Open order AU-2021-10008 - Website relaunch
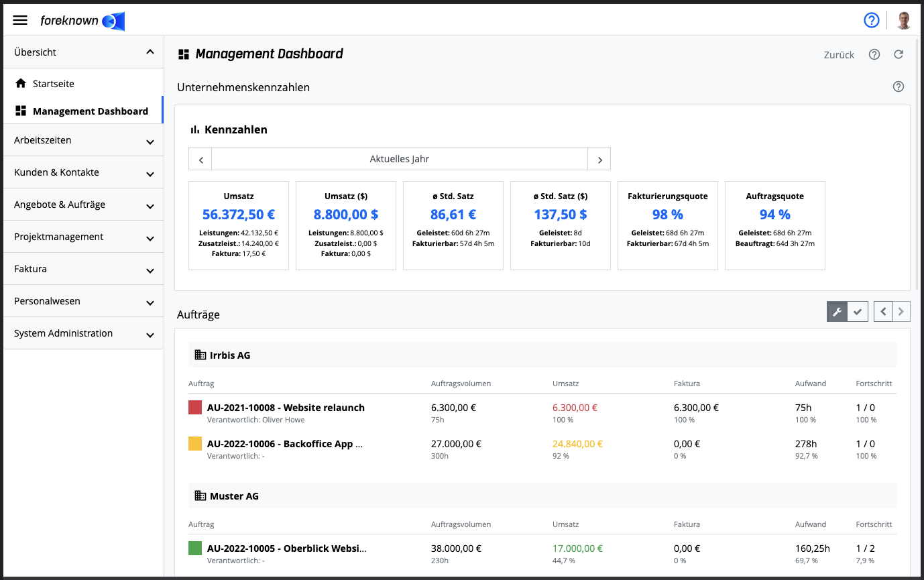This screenshot has width=924, height=580. (286, 408)
